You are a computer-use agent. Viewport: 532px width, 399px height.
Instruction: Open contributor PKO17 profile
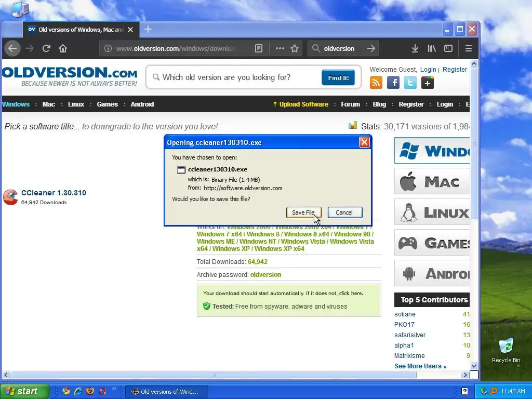[404, 324]
